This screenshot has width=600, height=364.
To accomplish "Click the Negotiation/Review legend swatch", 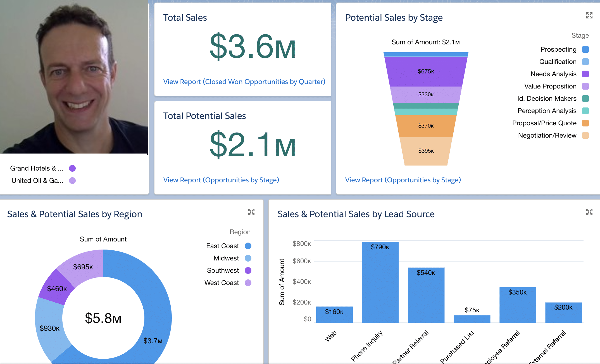I will [x=585, y=135].
